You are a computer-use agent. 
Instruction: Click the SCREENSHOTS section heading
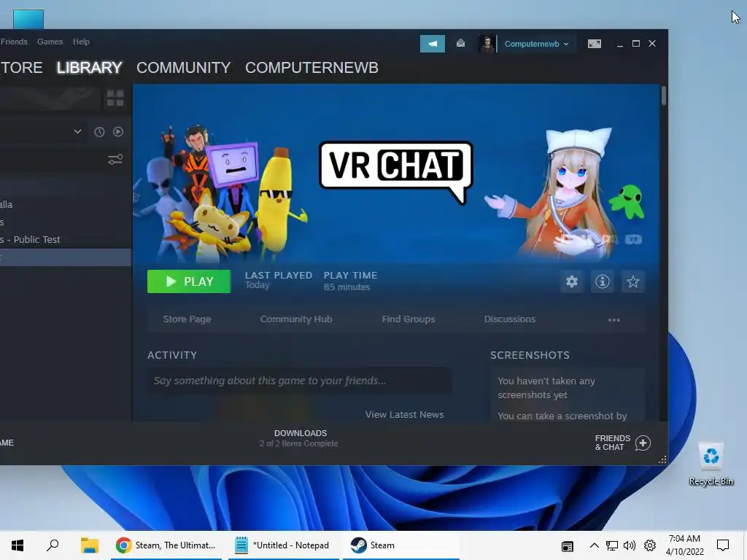click(530, 355)
